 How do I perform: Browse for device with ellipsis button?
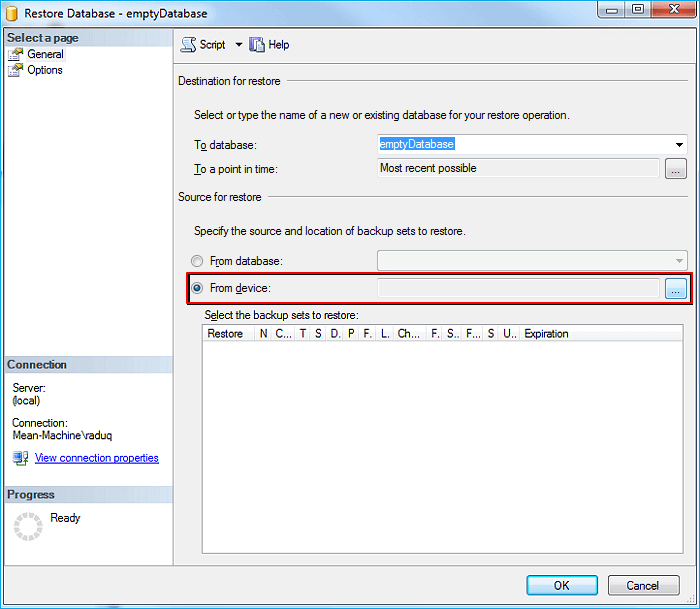(675, 288)
